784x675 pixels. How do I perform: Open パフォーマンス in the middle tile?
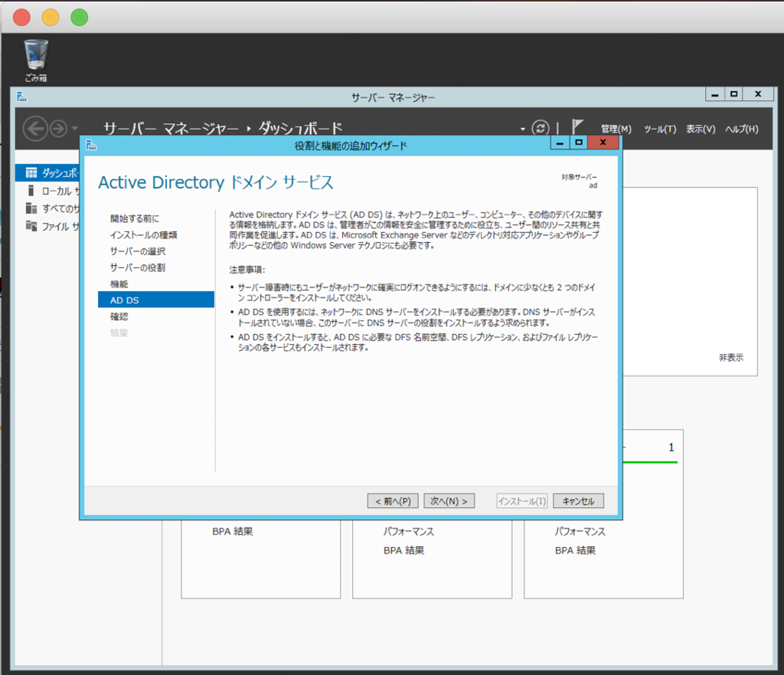click(x=409, y=532)
